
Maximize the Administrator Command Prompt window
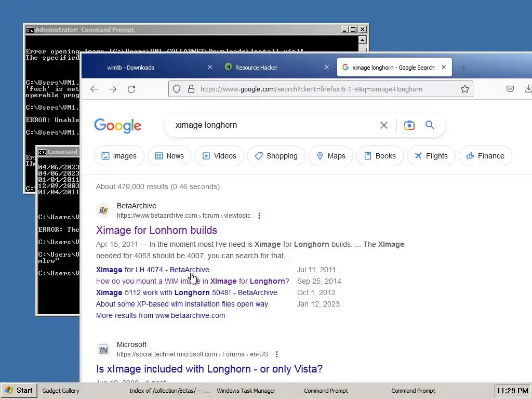tap(353, 30)
